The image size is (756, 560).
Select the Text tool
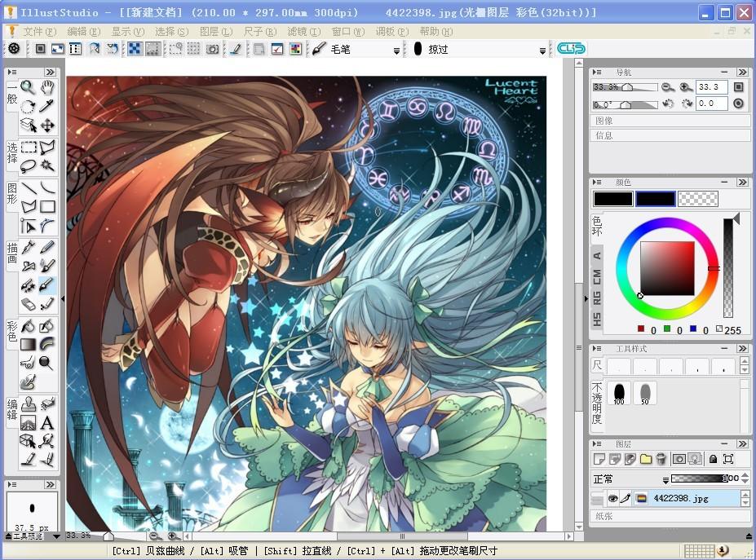pyautogui.click(x=46, y=424)
